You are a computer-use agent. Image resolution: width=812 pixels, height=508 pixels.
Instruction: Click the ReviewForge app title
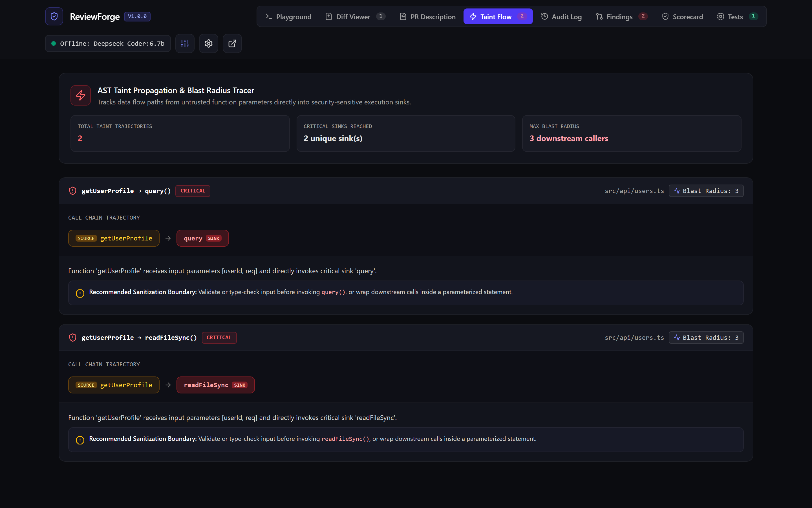pyautogui.click(x=95, y=16)
